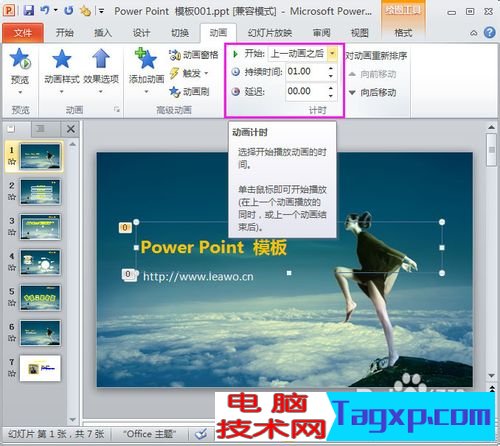This screenshot has width=500, height=446.
Task: Select slide 4 thumbnail
Action: (x=40, y=262)
